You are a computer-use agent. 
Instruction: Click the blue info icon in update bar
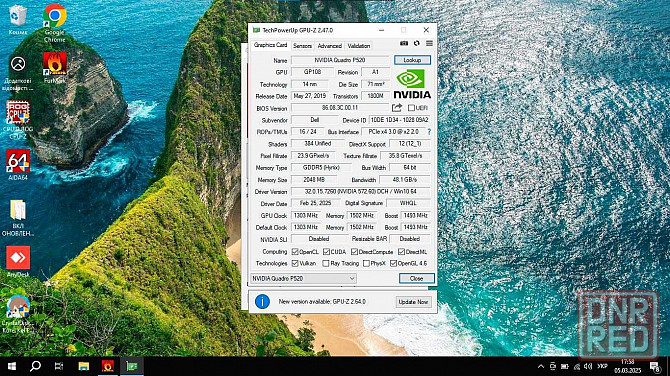[x=262, y=301]
